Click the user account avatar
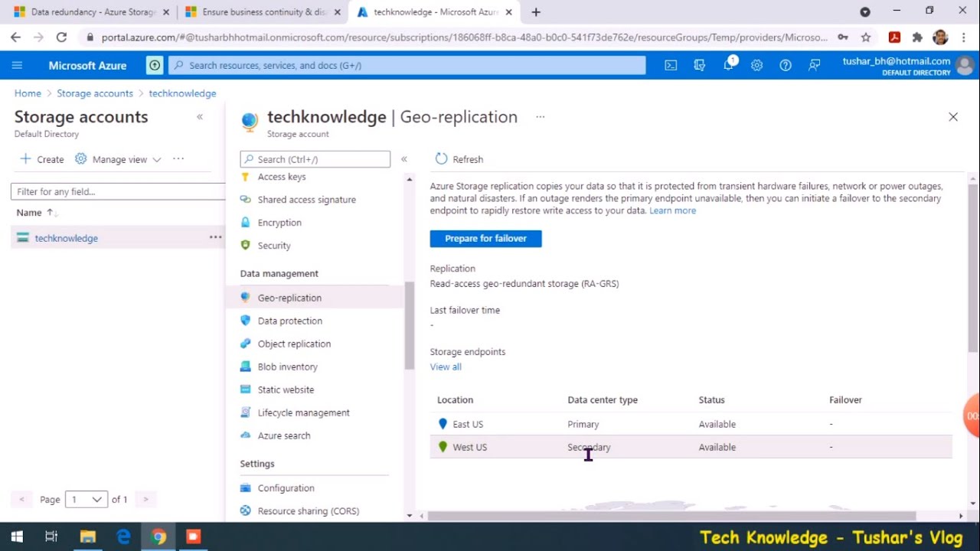Screen dimensions: 980x551 965,65
